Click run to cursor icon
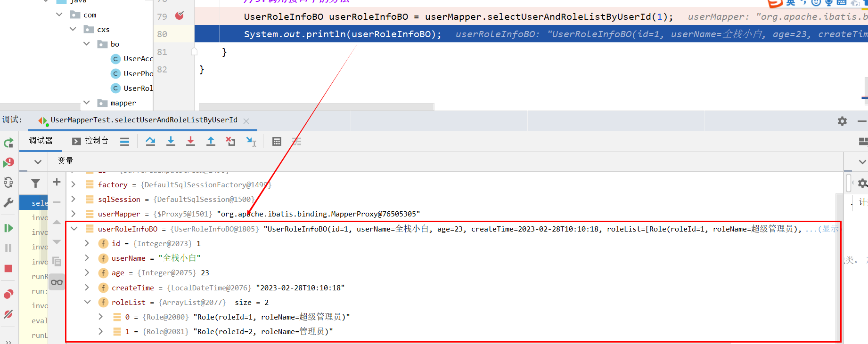This screenshot has width=868, height=344. pos(251,141)
